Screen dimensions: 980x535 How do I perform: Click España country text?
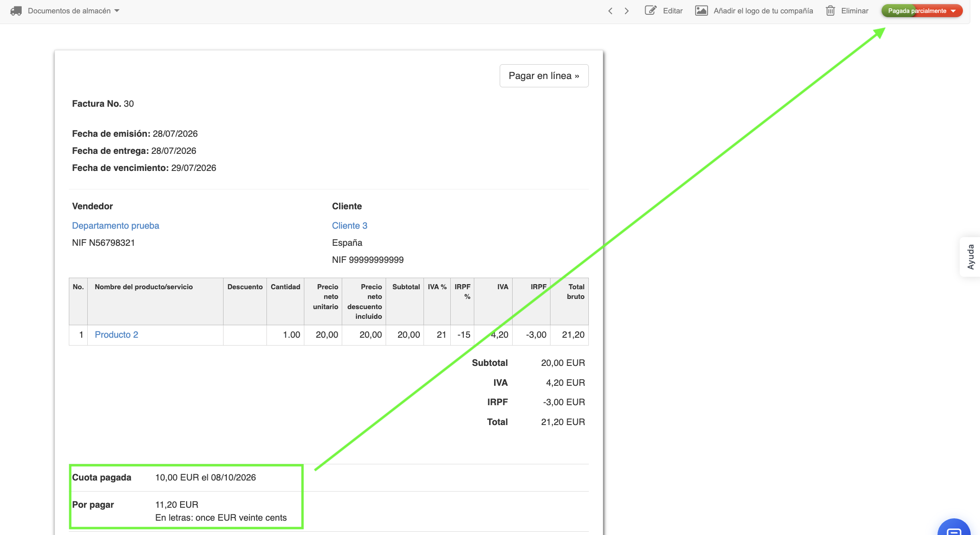click(347, 243)
